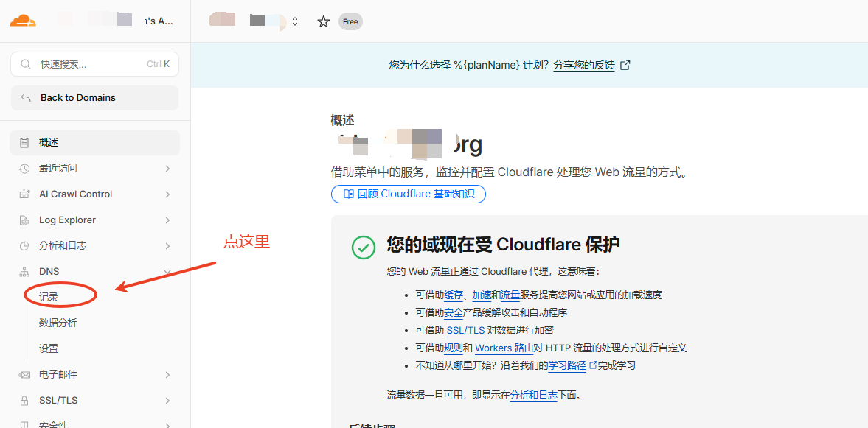Screen dimensions: 868x428
Task: Open DNS 数据分析 submenu item
Action: point(58,323)
